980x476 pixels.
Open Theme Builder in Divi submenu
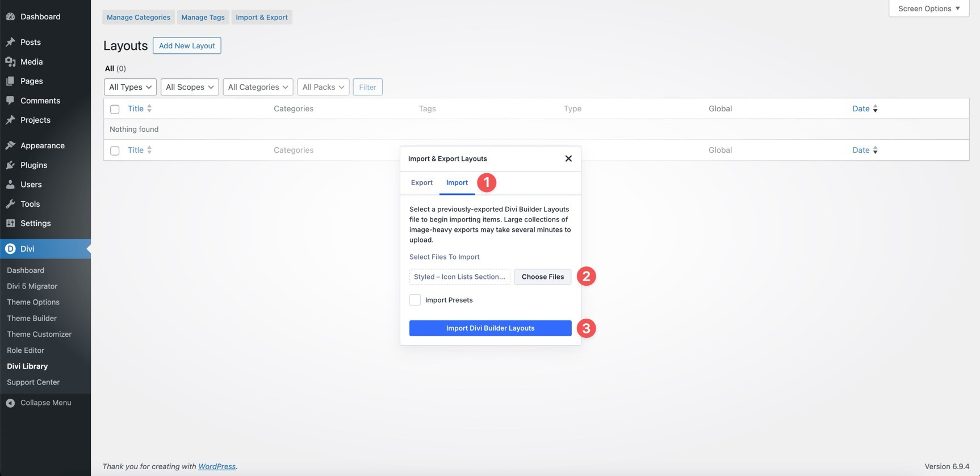pos(32,318)
